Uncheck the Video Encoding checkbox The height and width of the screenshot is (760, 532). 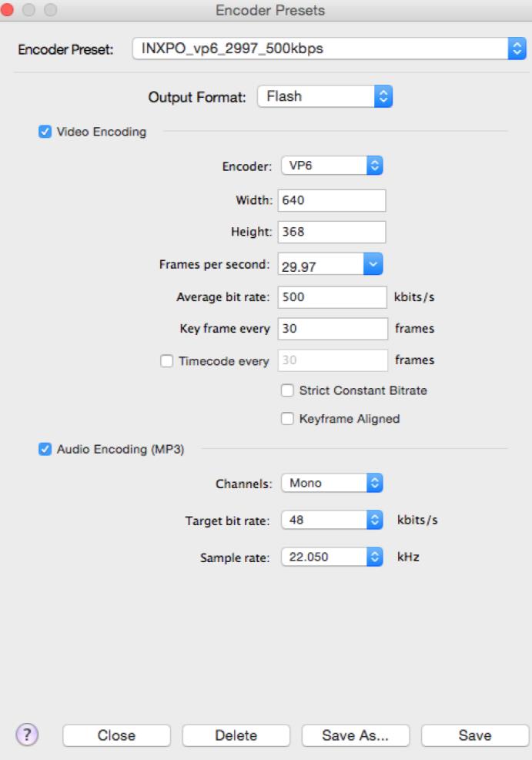(x=44, y=132)
